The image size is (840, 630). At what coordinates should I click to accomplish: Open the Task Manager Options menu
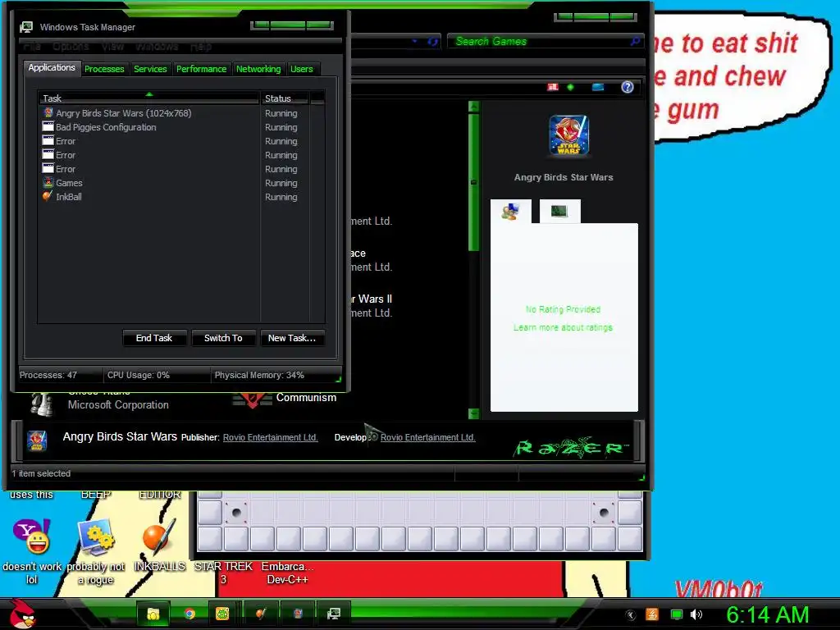click(x=71, y=47)
